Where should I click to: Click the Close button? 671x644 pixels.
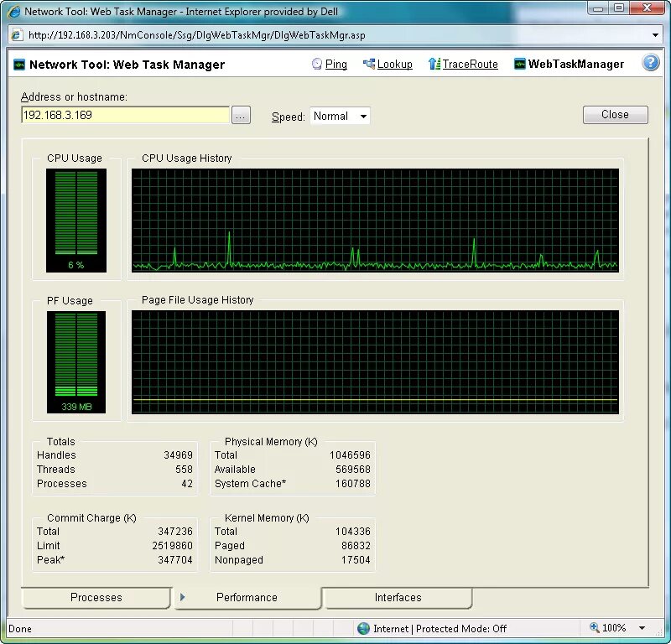coord(616,115)
